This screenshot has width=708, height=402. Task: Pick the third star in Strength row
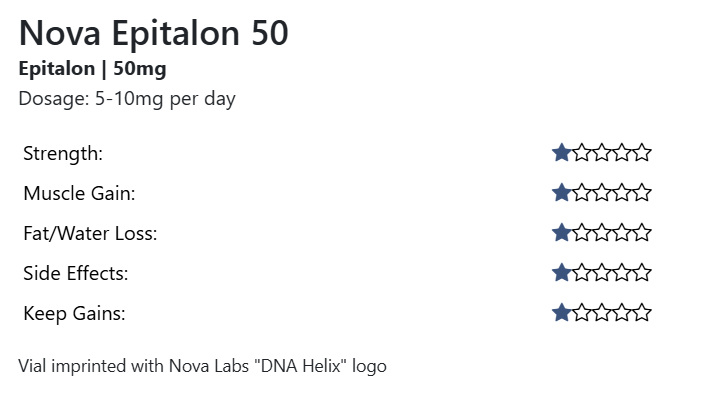(x=602, y=153)
